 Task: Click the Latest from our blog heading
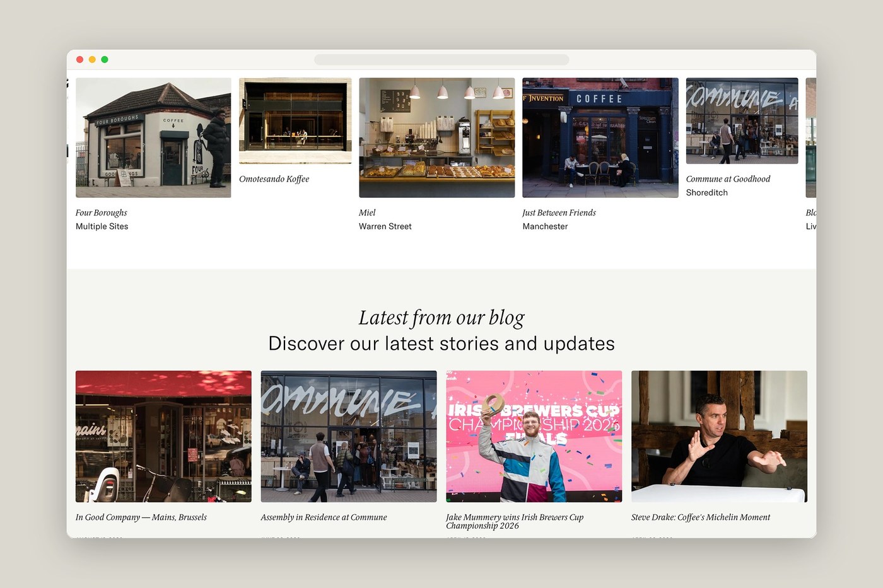[441, 318]
